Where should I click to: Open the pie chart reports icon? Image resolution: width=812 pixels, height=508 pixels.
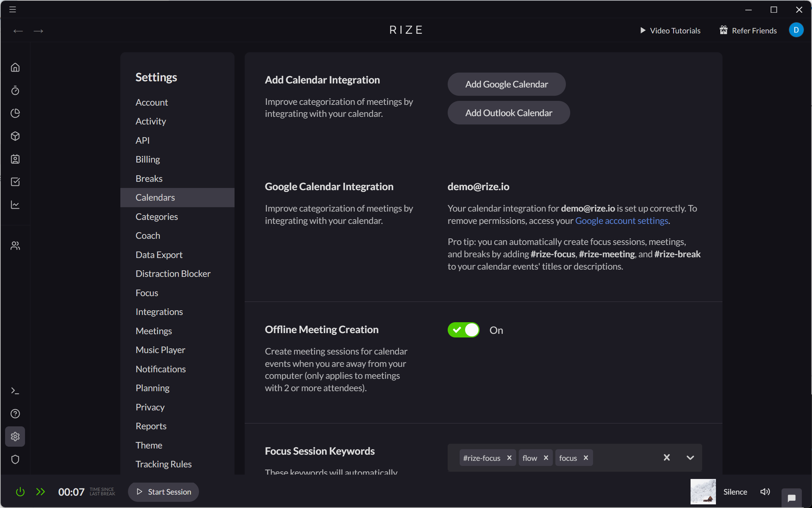(15, 113)
